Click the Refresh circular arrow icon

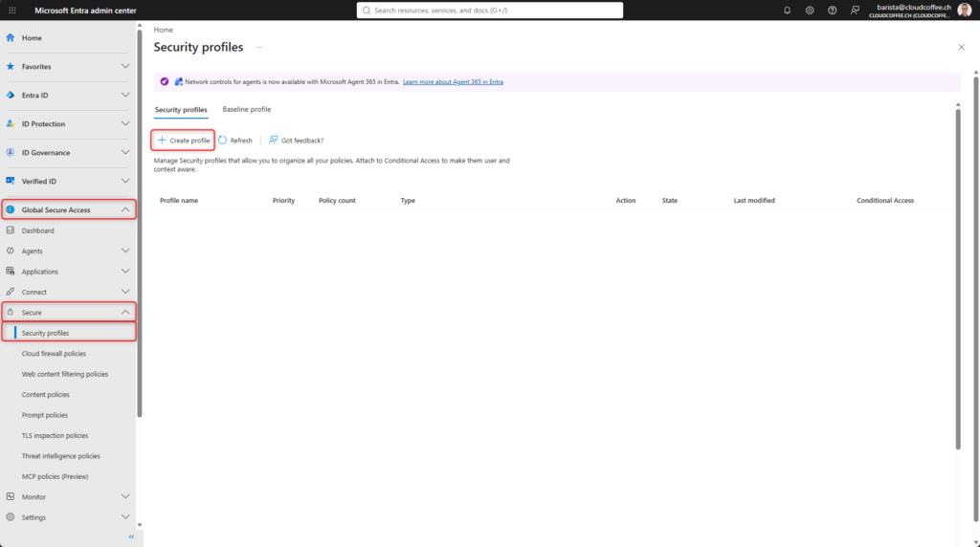click(222, 140)
